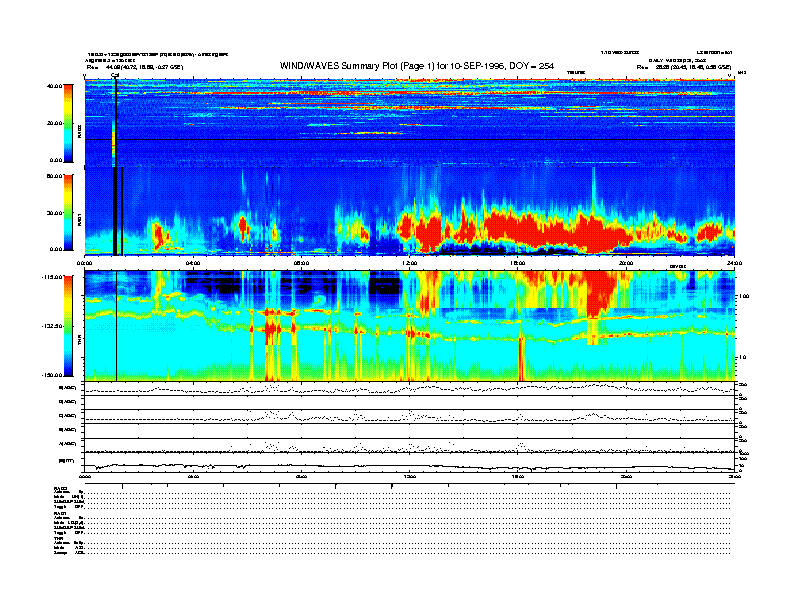The height and width of the screenshot is (612, 792).
Task: Click the 100 tick on TNR right axis
Action: pyautogui.click(x=743, y=296)
